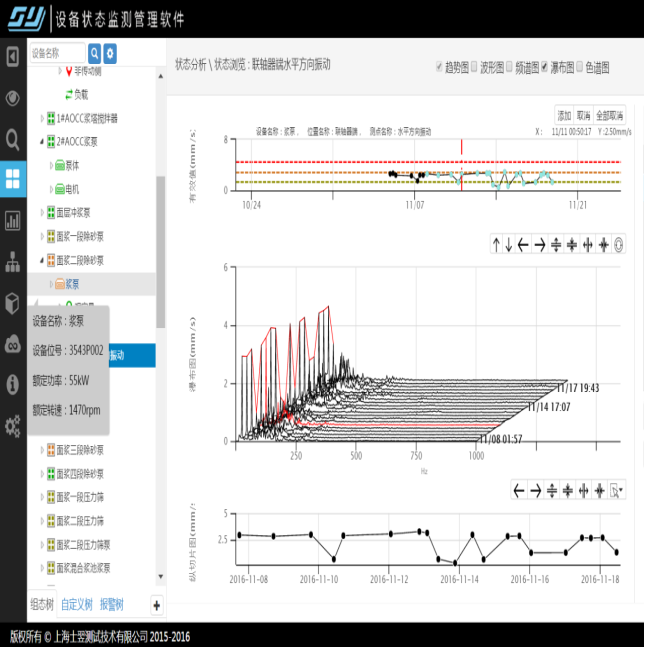Collapse the 2#AOCC浆泵 tree node
646x647 pixels.
(41, 142)
